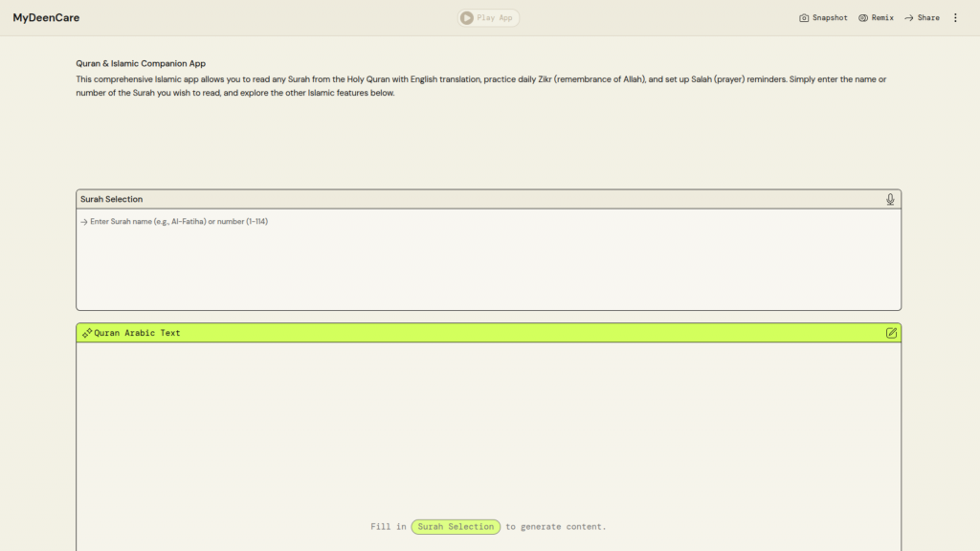Click the green Surah Selection pill link
Viewport: 980px width, 551px height.
coord(456,527)
